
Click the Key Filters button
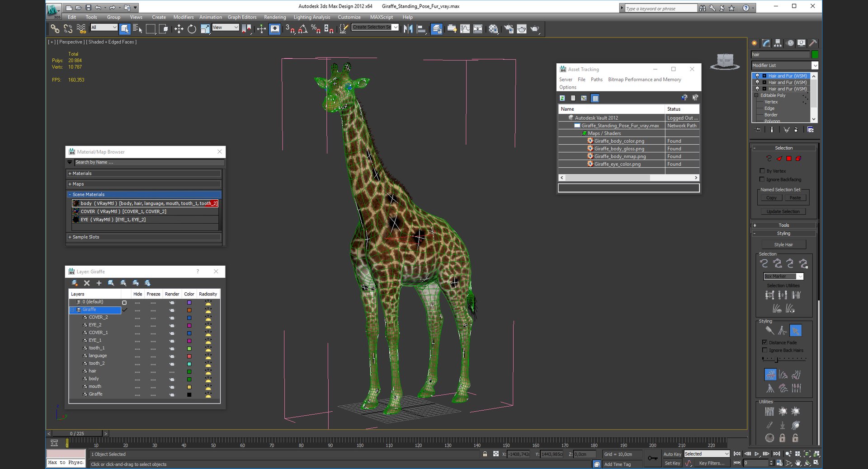coord(712,463)
